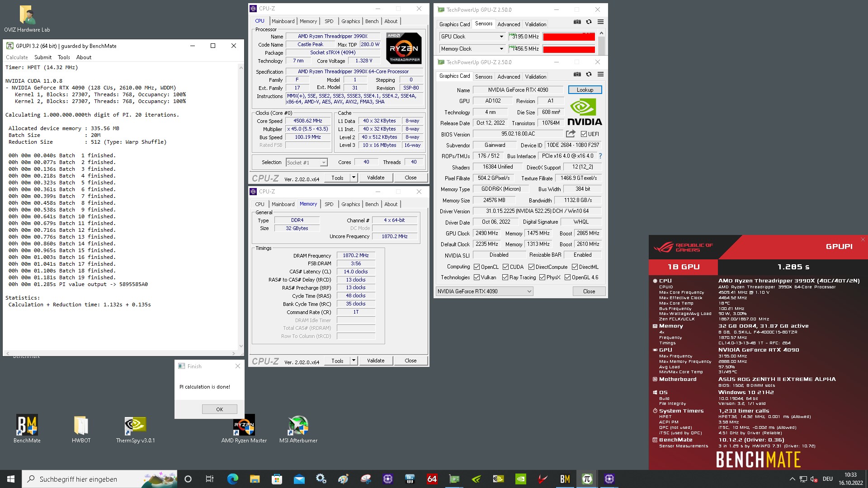Click the GPUPI pi taskbar icon

click(x=587, y=479)
